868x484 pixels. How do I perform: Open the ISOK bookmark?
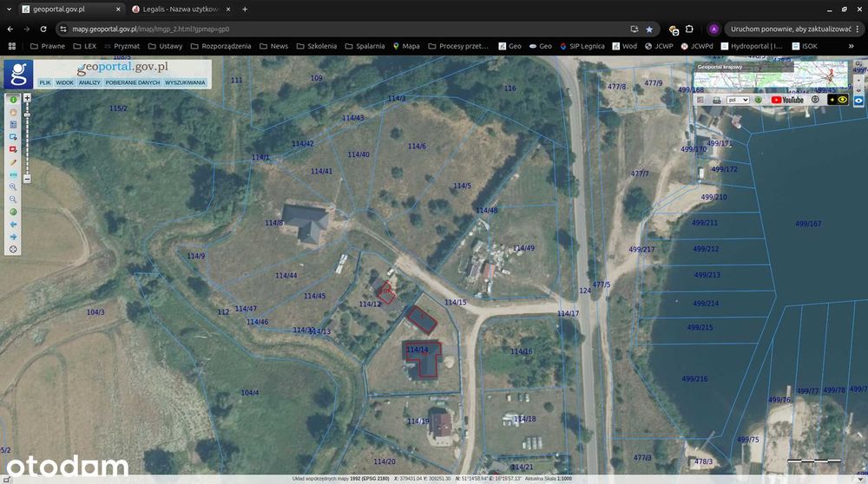pos(805,46)
